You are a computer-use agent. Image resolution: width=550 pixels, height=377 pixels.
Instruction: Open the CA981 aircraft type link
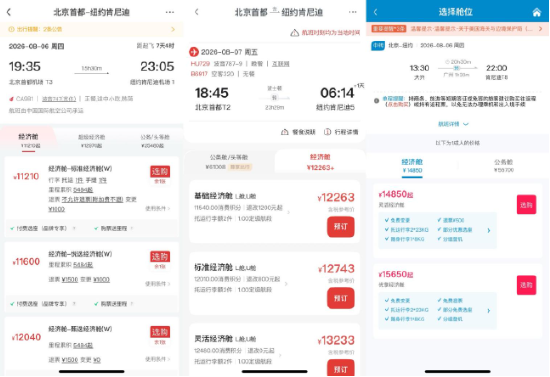coord(59,99)
